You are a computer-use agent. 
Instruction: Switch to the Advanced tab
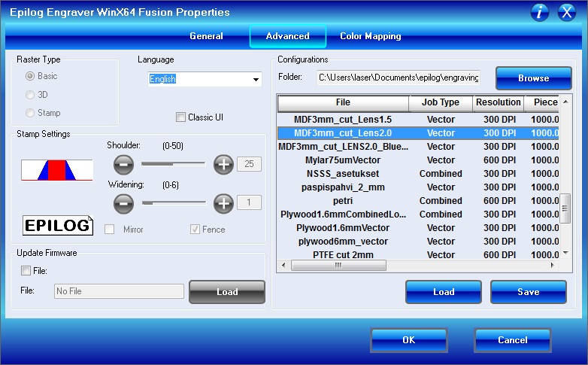288,36
